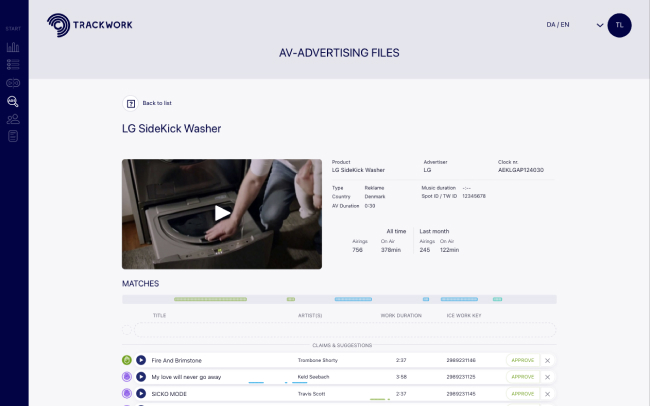Image resolution: width=650 pixels, height=406 pixels.
Task: Play the SICKO MODE track
Action: tap(141, 394)
